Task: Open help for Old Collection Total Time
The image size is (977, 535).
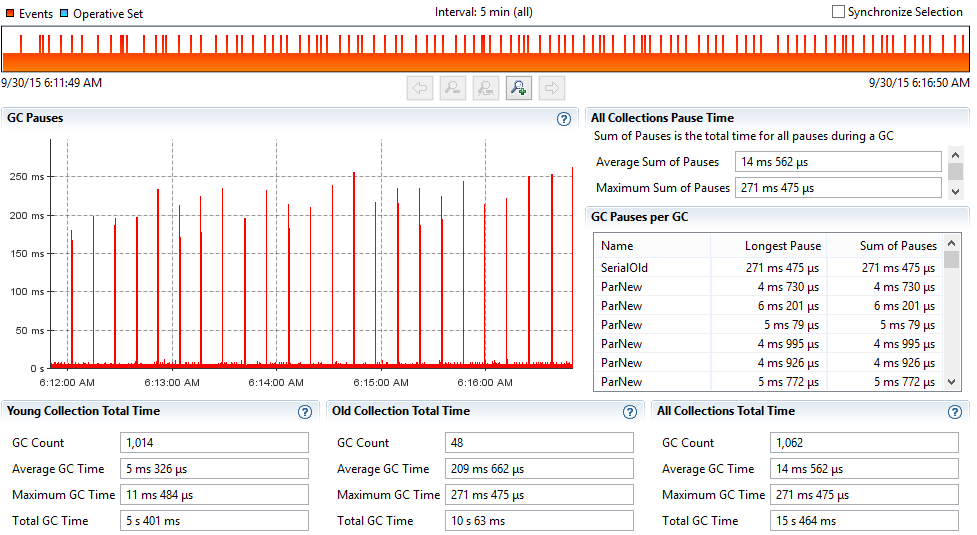Action: (630, 412)
